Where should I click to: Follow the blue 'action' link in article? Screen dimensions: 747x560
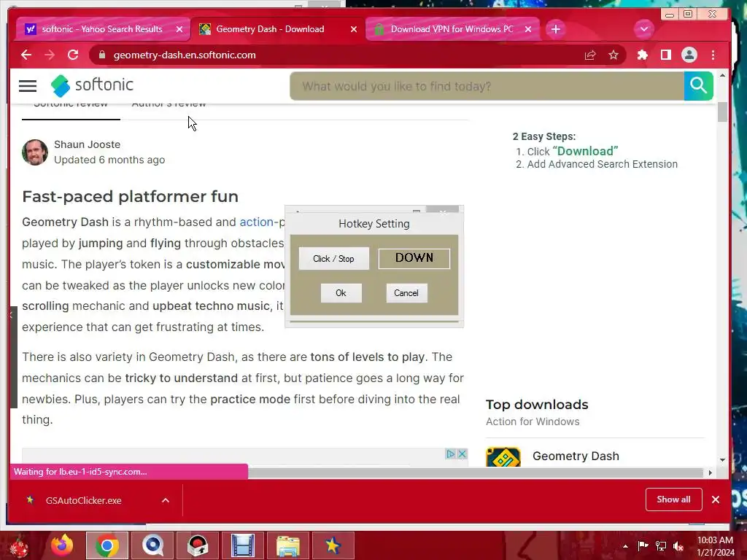(x=256, y=222)
